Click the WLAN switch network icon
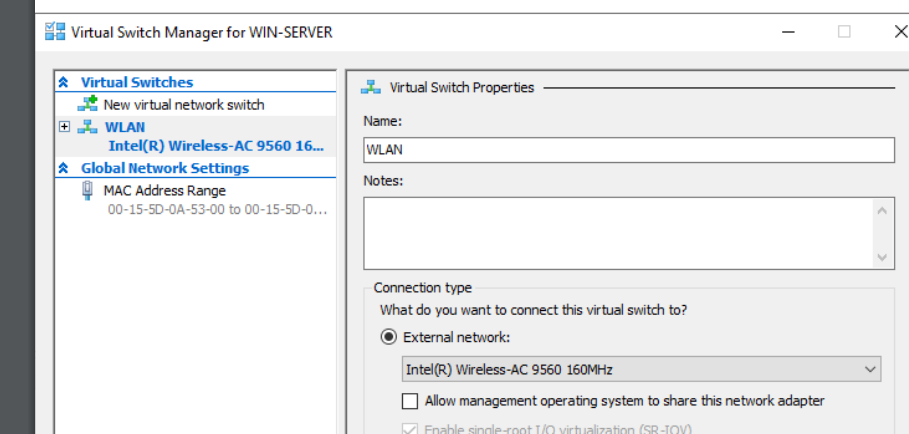 87,127
